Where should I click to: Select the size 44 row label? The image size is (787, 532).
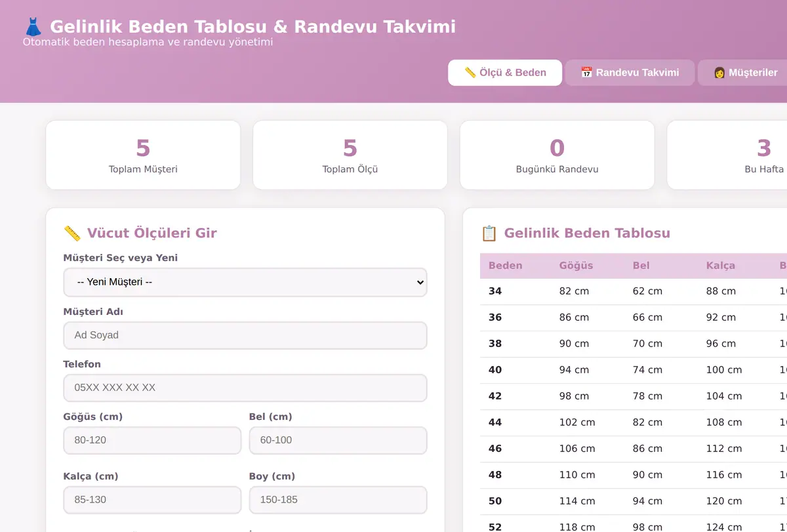[494, 422]
